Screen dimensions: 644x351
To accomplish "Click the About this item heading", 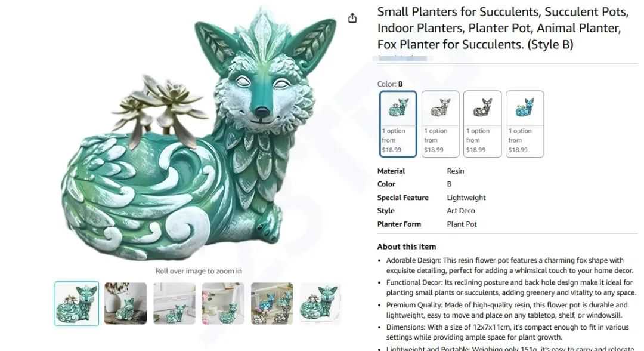I will 407,247.
